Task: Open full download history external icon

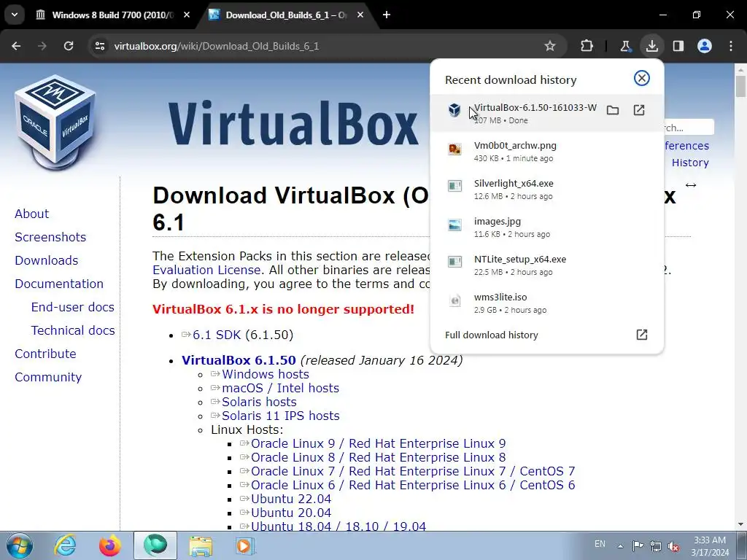Action: tap(642, 334)
